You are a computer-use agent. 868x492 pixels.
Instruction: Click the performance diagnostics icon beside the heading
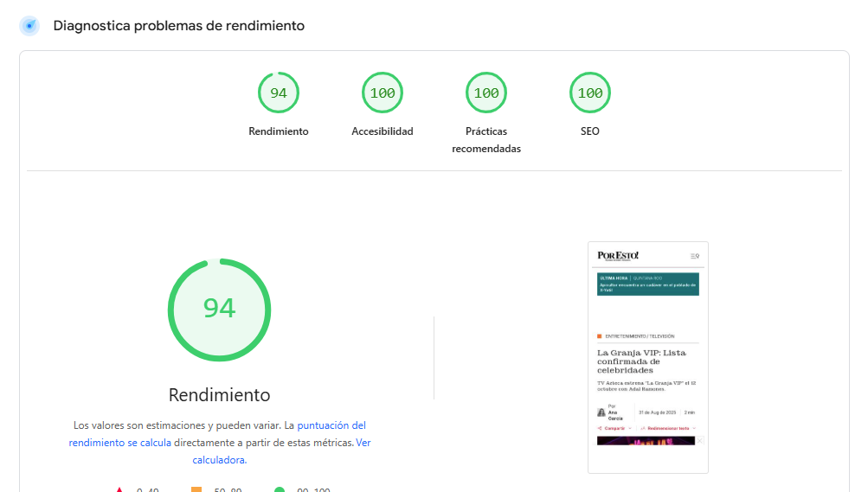[29, 25]
